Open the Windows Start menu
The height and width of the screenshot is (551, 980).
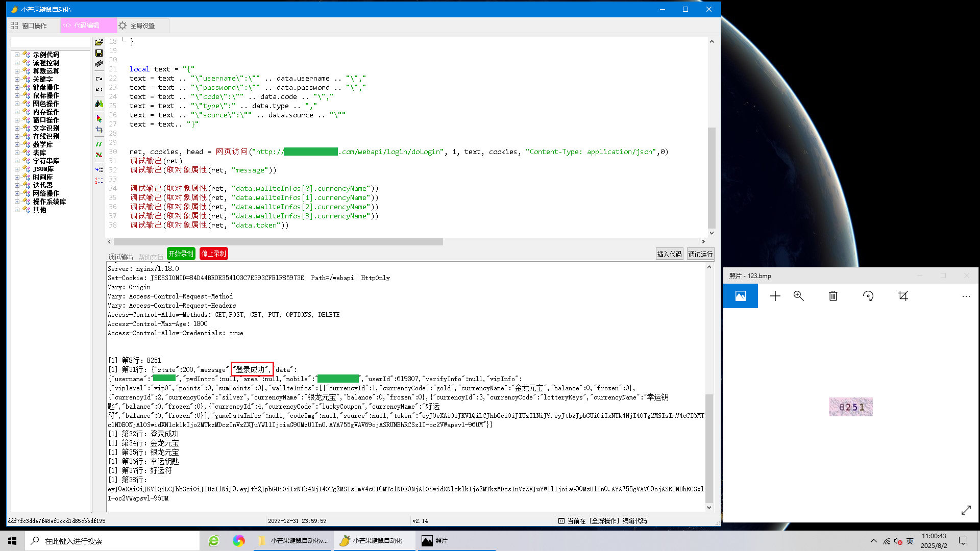12,541
